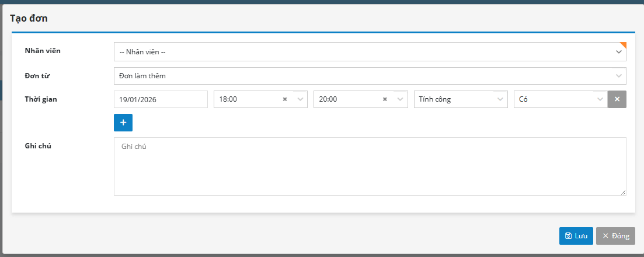Focus the Ghi chú notes text area
The image size is (644, 257).
click(369, 166)
